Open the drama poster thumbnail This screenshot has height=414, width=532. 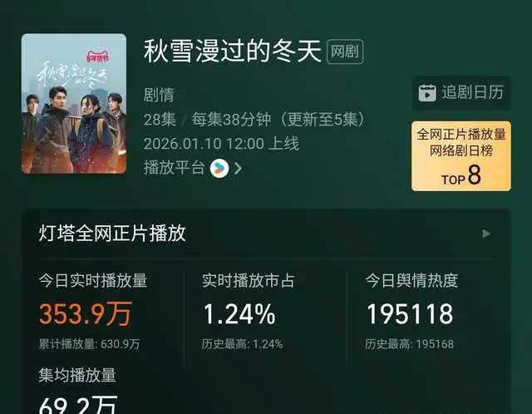74,103
